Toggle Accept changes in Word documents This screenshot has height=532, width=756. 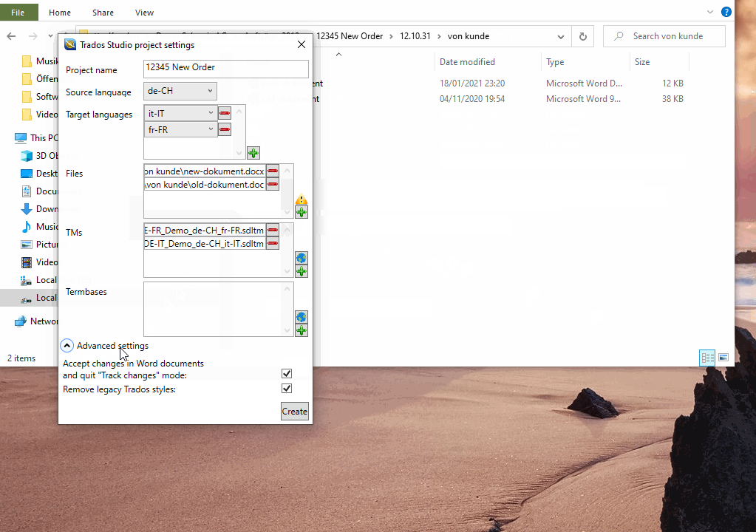pyautogui.click(x=287, y=373)
